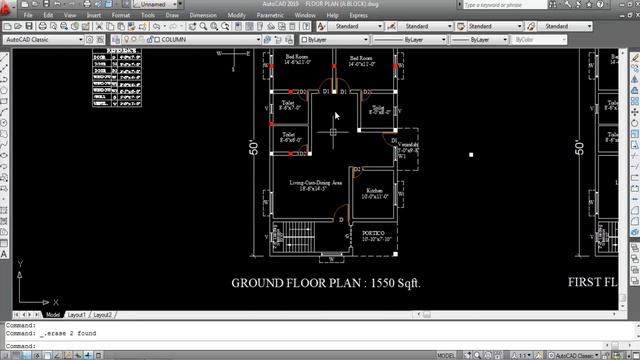The width and height of the screenshot is (640, 360).
Task: Open the ByLayer linetype dropdown
Action: (443, 40)
